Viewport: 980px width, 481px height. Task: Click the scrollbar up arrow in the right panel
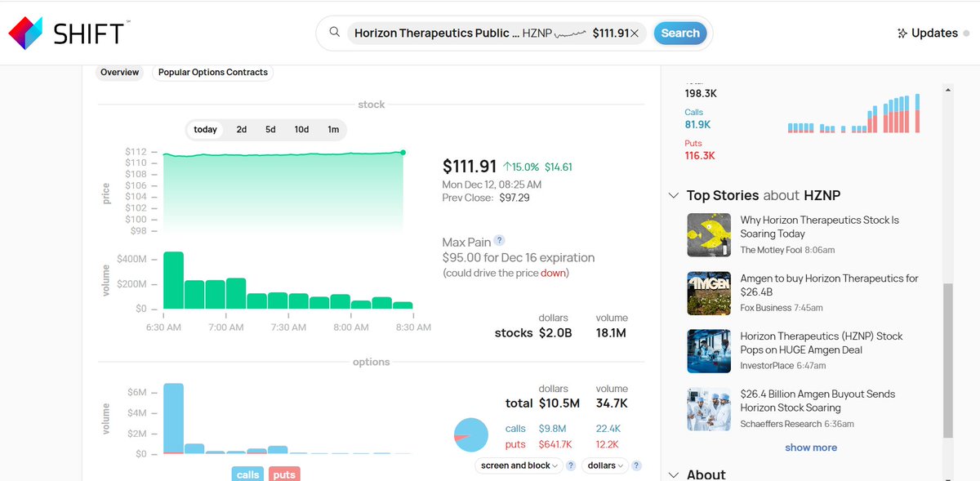click(947, 89)
